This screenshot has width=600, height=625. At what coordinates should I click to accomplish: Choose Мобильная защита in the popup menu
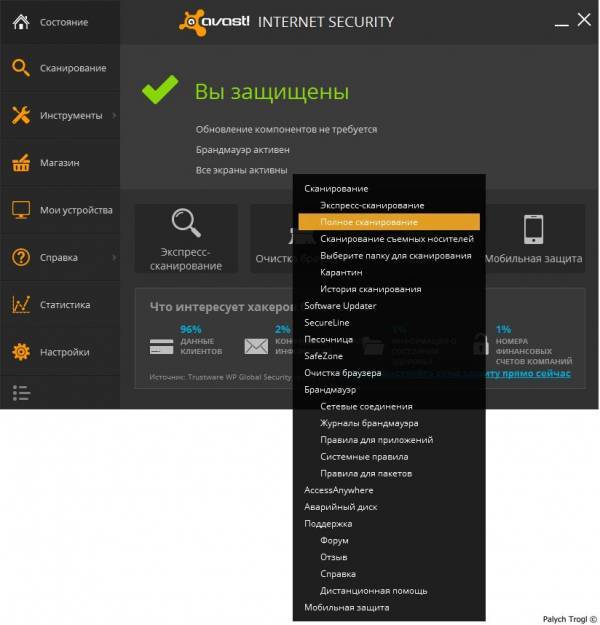point(347,607)
